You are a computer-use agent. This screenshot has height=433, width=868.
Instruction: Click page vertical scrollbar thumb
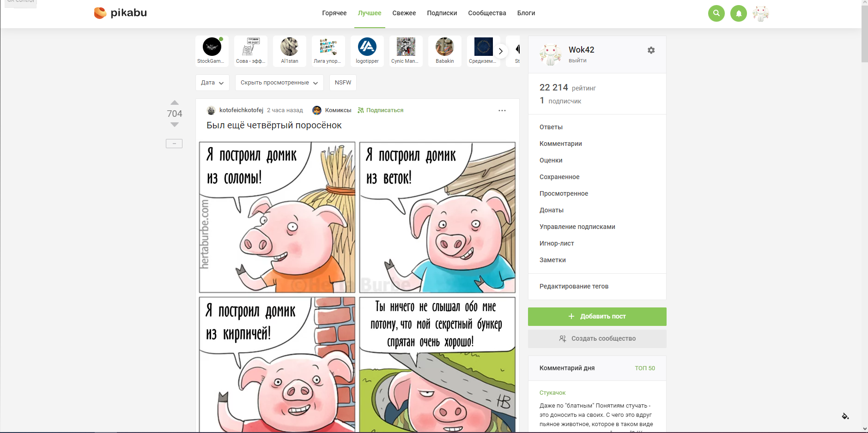click(x=864, y=33)
